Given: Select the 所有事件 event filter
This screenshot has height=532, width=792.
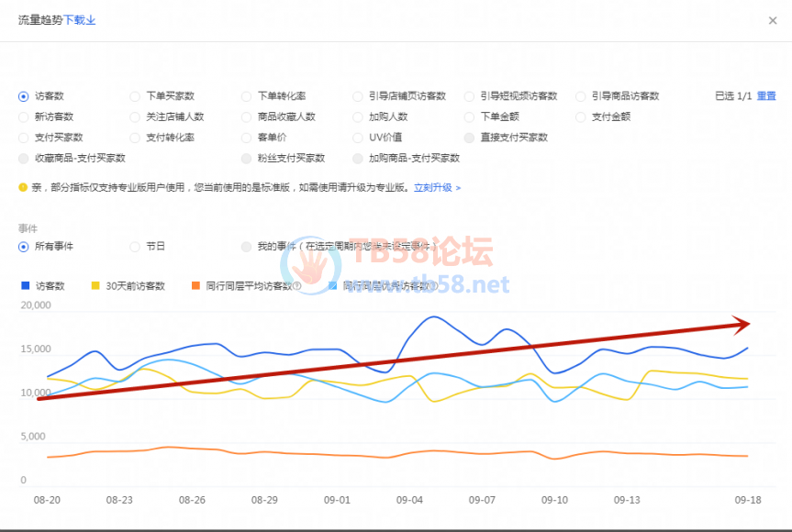Looking at the screenshot, I should (x=23, y=247).
